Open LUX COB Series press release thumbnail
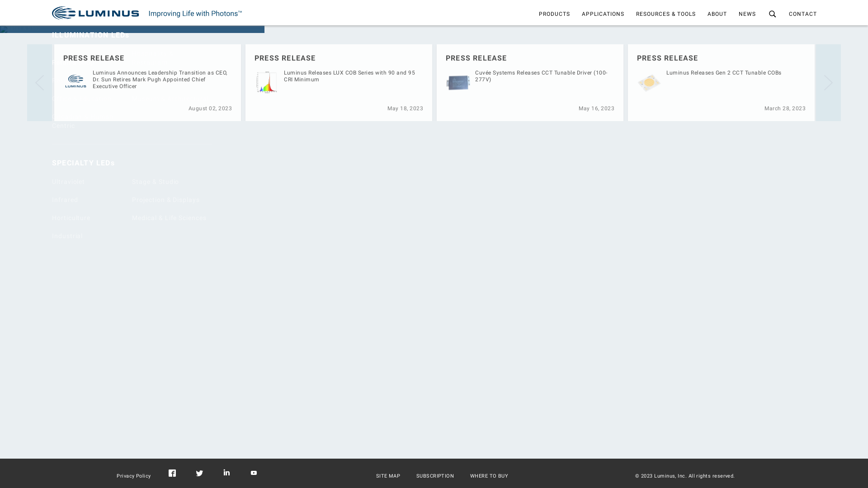This screenshot has height=488, width=868. (267, 82)
